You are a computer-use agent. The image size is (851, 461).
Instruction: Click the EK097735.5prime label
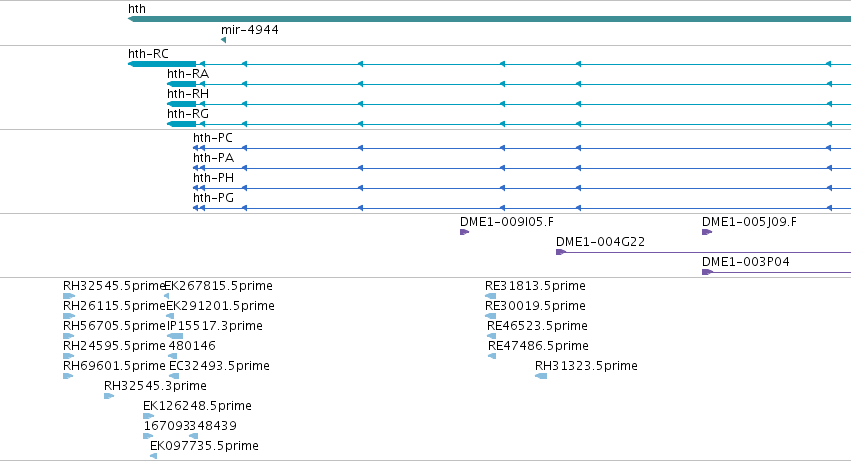[x=204, y=446]
